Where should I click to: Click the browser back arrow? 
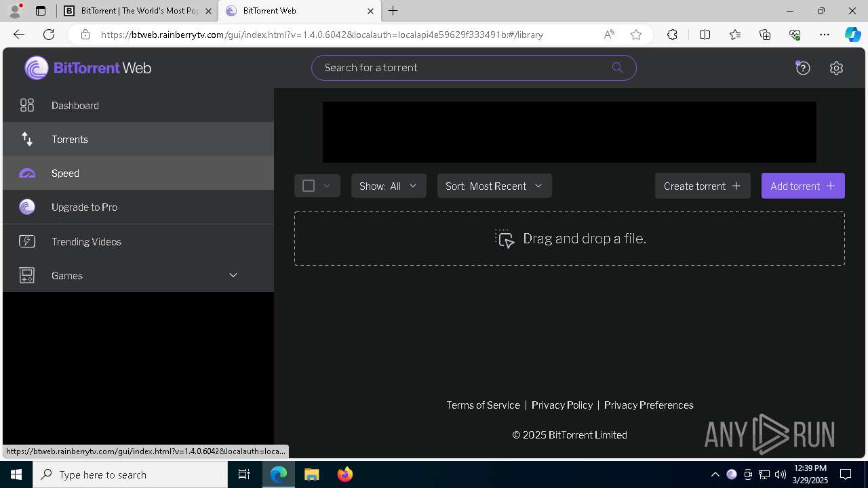[19, 35]
